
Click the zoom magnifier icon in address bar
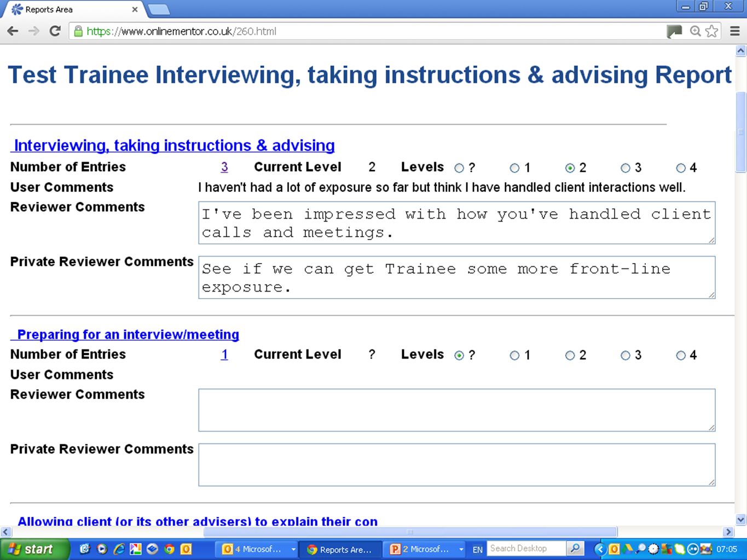click(x=695, y=31)
